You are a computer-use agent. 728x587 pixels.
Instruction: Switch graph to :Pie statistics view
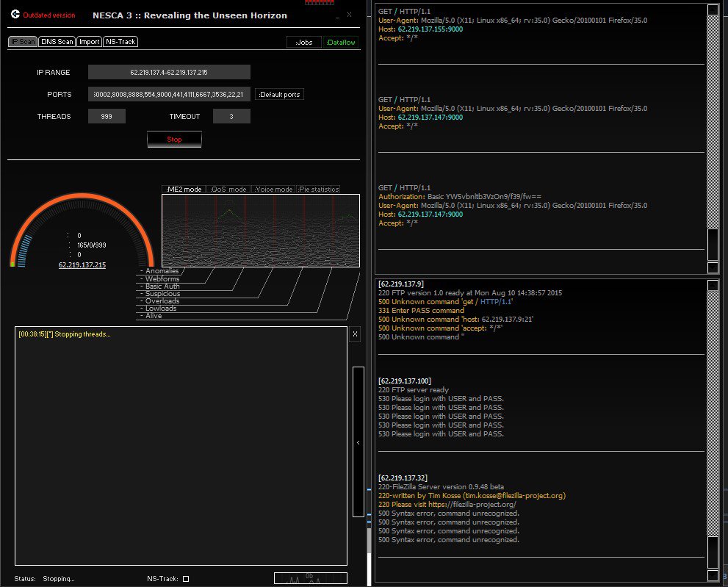(319, 190)
